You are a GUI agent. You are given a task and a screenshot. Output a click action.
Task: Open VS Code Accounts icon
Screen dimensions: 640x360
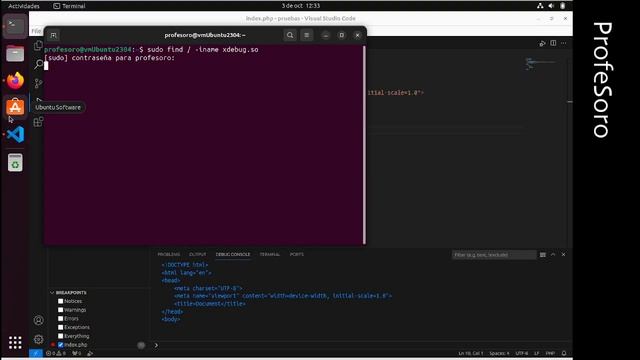coord(38,320)
